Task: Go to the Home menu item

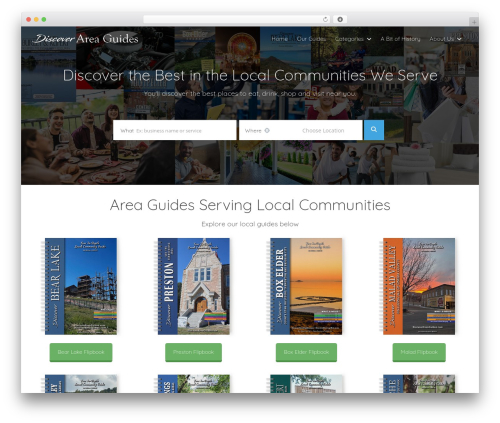Action: tap(279, 39)
